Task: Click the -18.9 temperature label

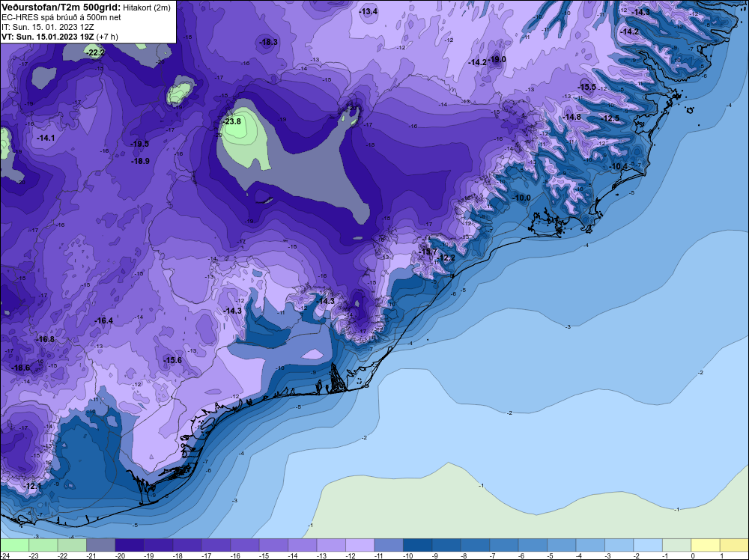Action: (x=141, y=161)
